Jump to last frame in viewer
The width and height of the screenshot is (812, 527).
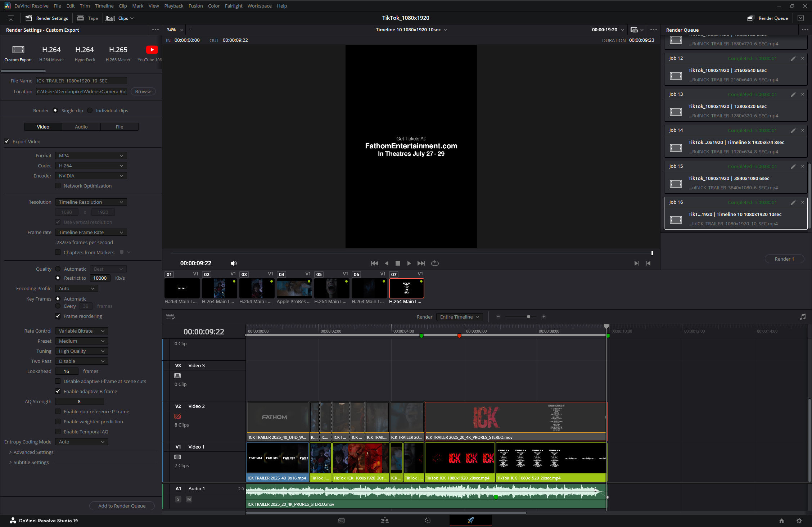point(421,263)
